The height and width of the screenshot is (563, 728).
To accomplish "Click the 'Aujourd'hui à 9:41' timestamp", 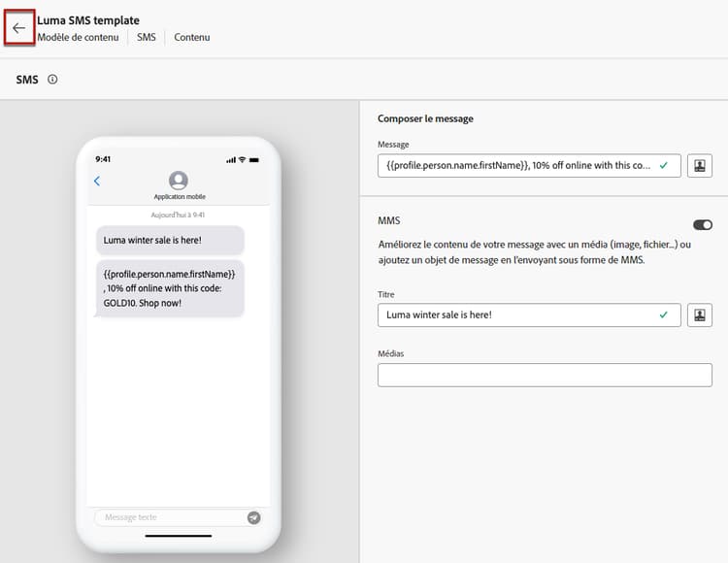I will (x=178, y=215).
